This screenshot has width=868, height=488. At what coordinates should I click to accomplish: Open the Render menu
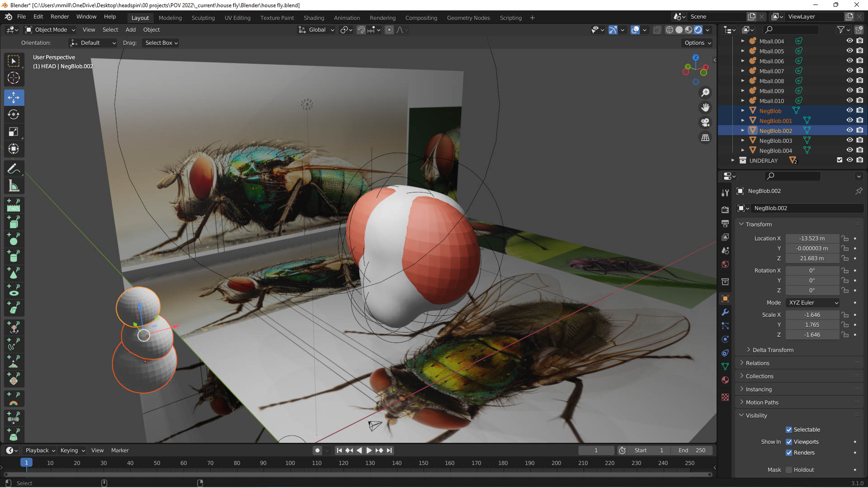60,17
